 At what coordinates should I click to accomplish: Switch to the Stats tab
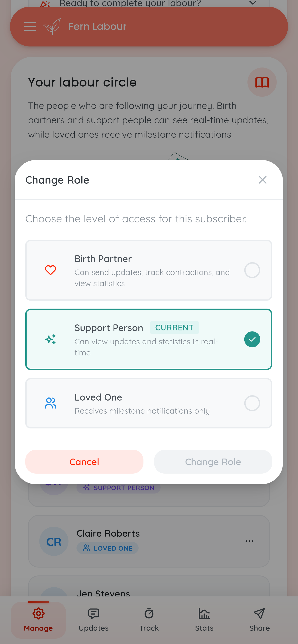coord(204,613)
